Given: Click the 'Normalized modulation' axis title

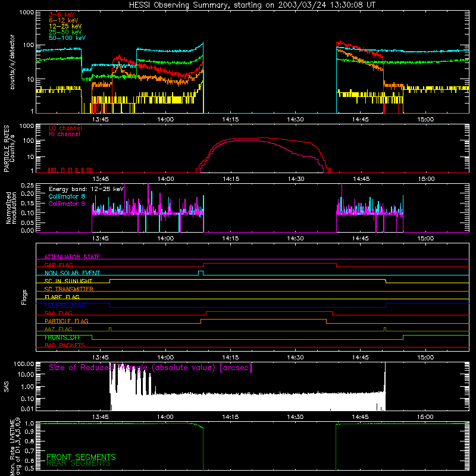Looking at the screenshot, I should pos(11,208).
